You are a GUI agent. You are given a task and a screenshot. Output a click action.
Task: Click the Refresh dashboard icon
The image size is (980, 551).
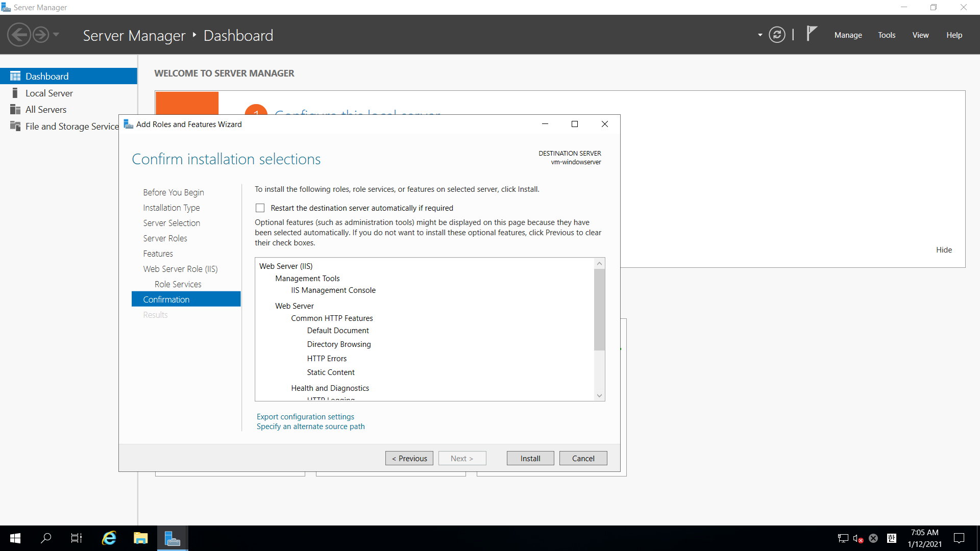click(x=777, y=35)
